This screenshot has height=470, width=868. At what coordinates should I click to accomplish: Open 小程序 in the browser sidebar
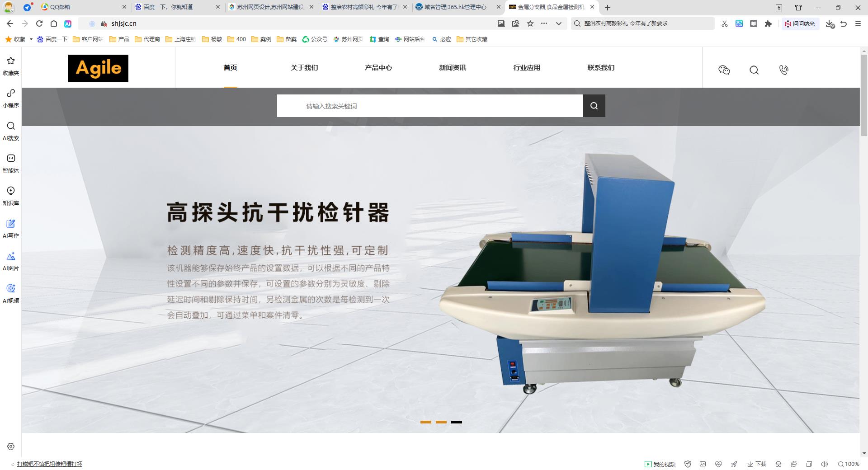pyautogui.click(x=11, y=98)
